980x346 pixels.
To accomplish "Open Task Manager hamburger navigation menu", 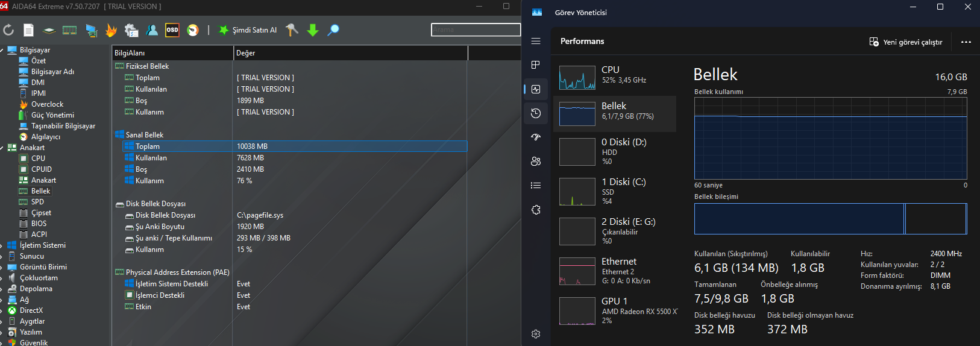I will coord(536,41).
